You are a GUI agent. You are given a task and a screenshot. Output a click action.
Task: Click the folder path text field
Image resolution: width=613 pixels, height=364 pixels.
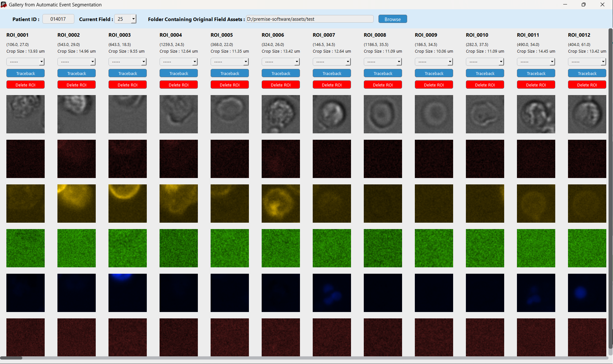point(310,19)
